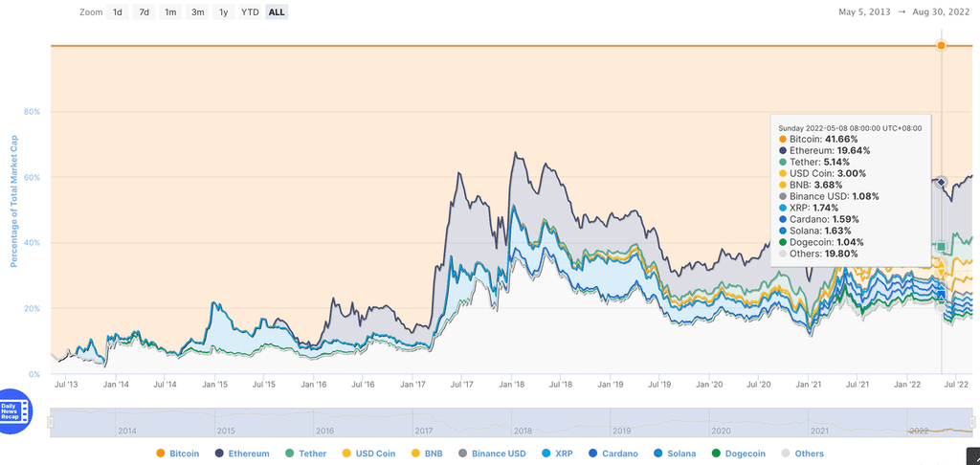Viewport: 980px width, 465px height.
Task: Click the left handle of range navigator
Action: coord(50,422)
